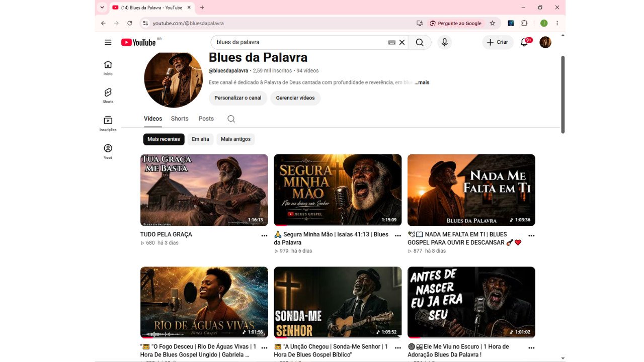This screenshot has height=362, width=644.
Task: Select the Mais recentes filter chip
Action: pos(164,139)
